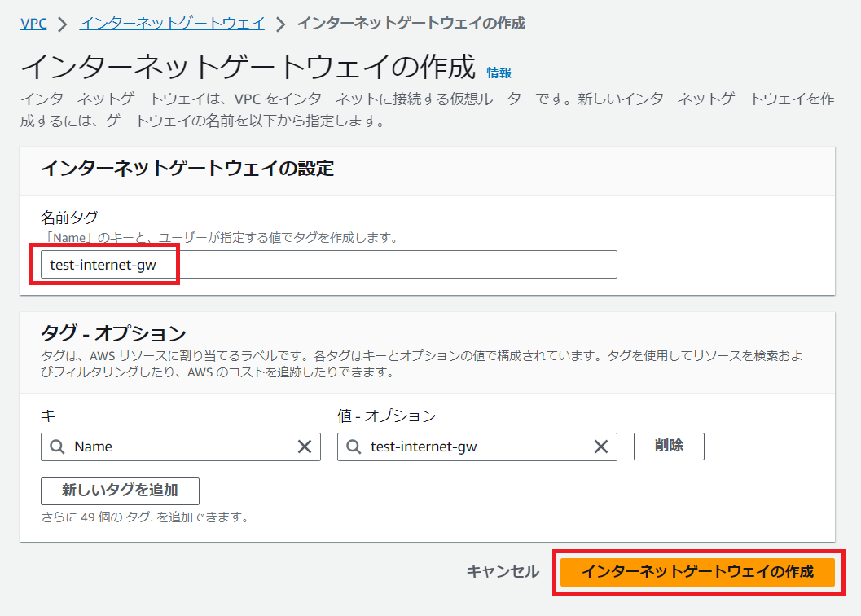
Task: Click the 名前タグ field label
Action: click(69, 218)
